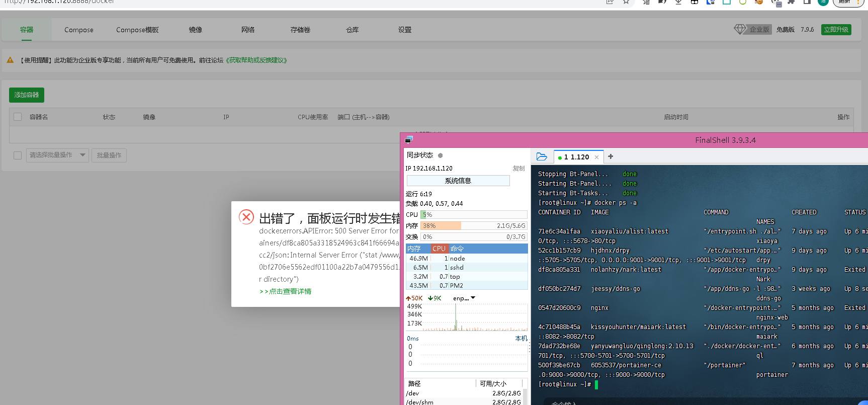Open the 仓库 tab
868x405 pixels.
point(353,30)
